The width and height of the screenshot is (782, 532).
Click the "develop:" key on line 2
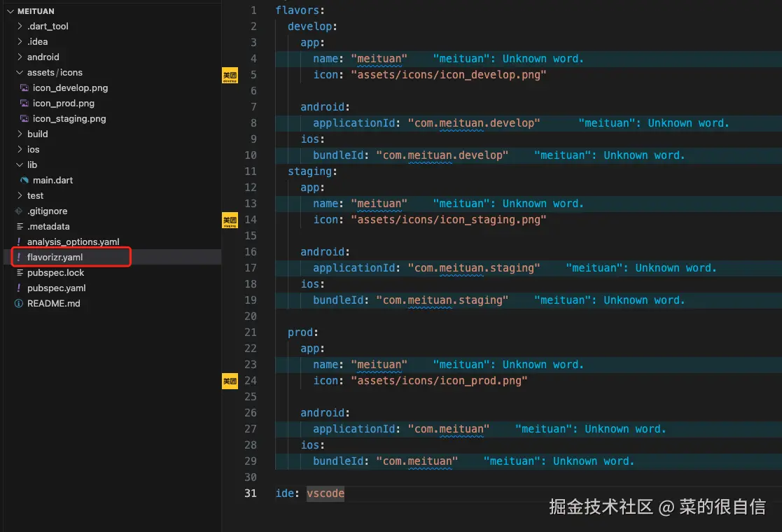coord(313,26)
